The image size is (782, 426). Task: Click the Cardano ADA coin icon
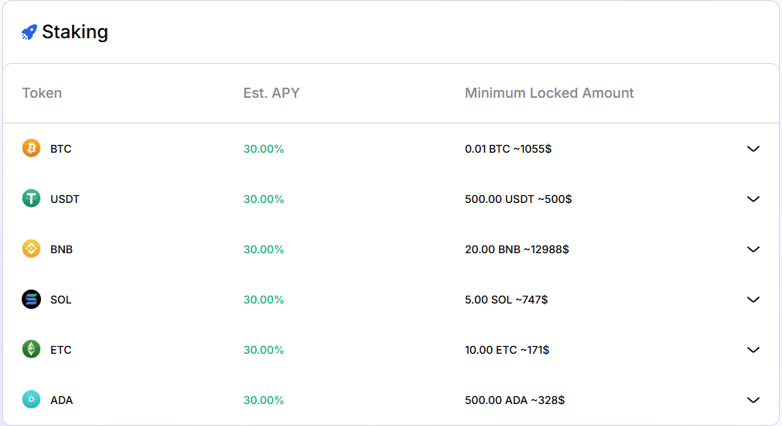(x=31, y=400)
